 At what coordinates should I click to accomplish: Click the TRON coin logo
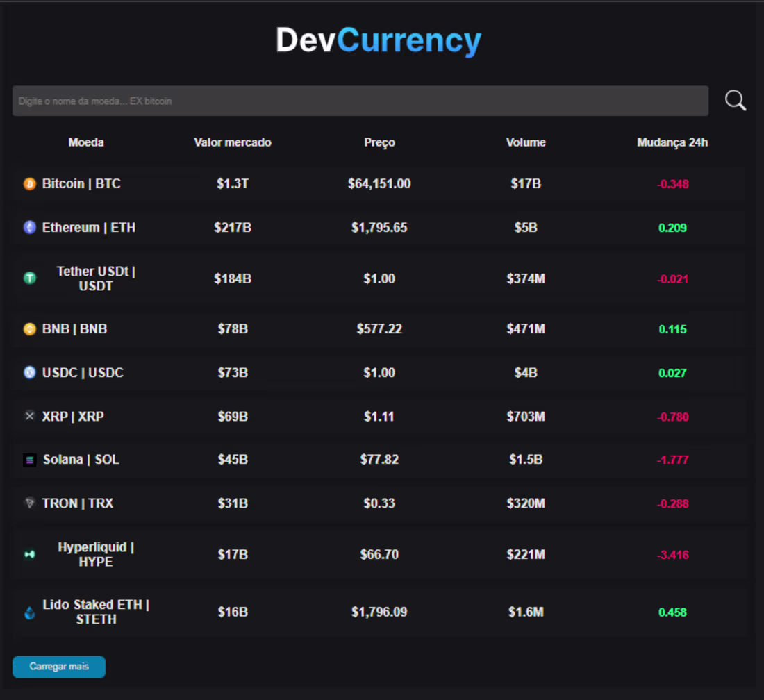pos(30,503)
